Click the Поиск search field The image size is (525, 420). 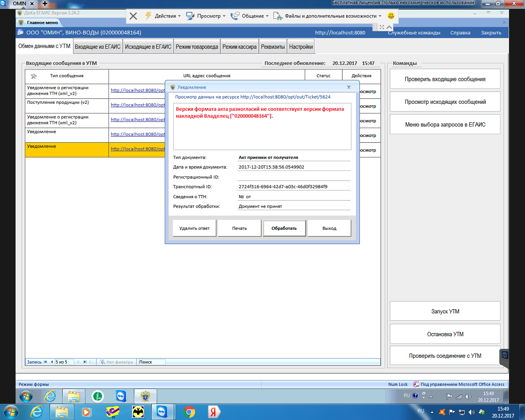pyautogui.click(x=151, y=362)
